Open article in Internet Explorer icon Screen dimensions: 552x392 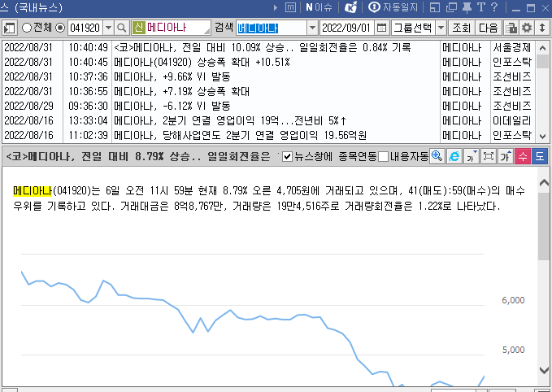(454, 156)
